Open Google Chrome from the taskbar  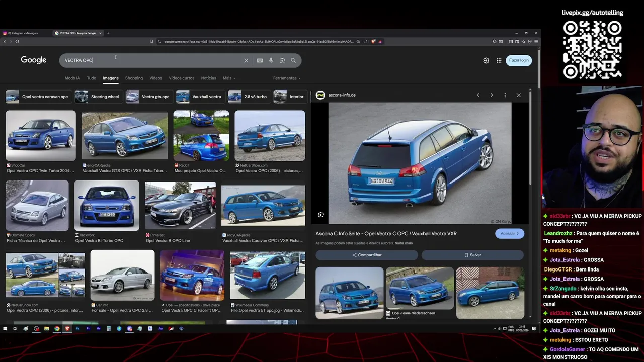(57, 329)
